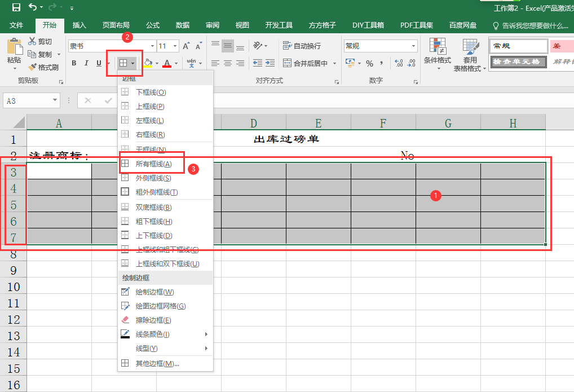Click the 粘贴 paste icon
The image size is (574, 392).
[x=14, y=47]
